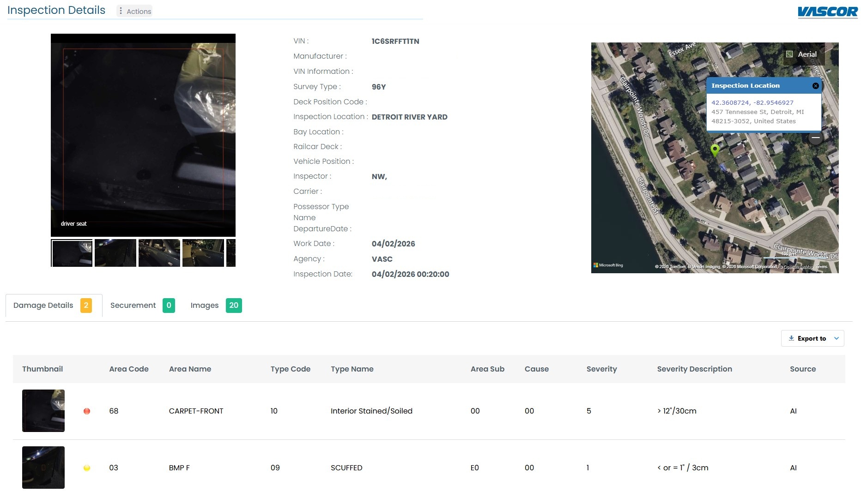
Task: Open the Securement tab
Action: [142, 306]
